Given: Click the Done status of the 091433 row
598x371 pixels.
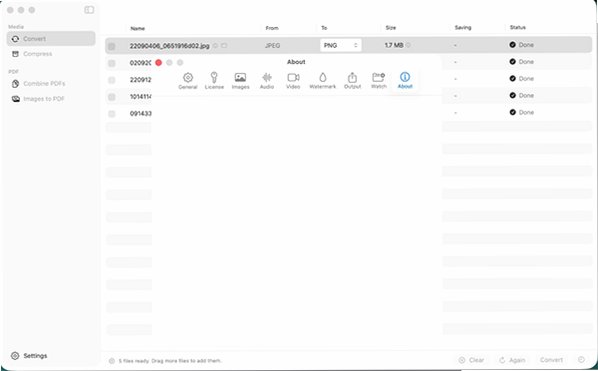Looking at the screenshot, I should tap(521, 112).
